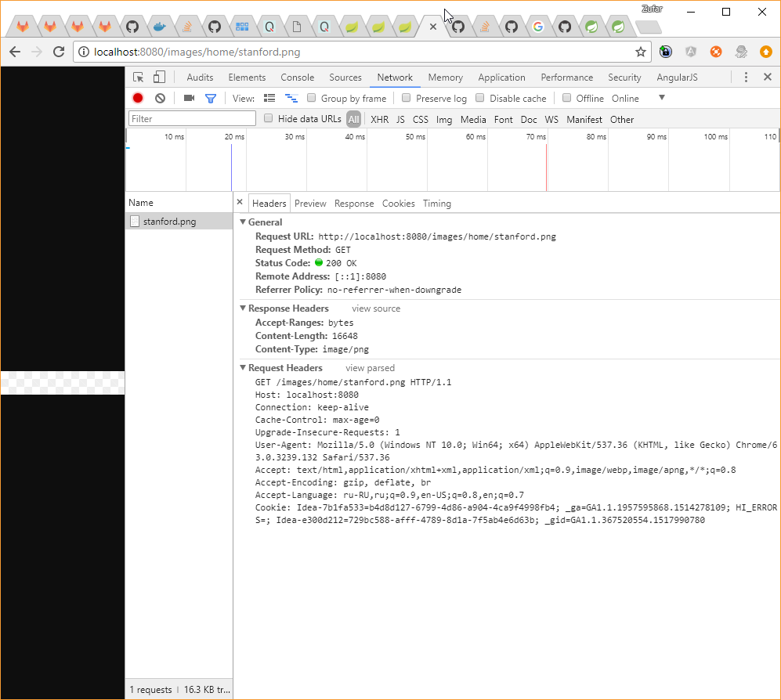Go back to the previous page
Image resolution: width=781 pixels, height=700 pixels.
tap(15, 52)
